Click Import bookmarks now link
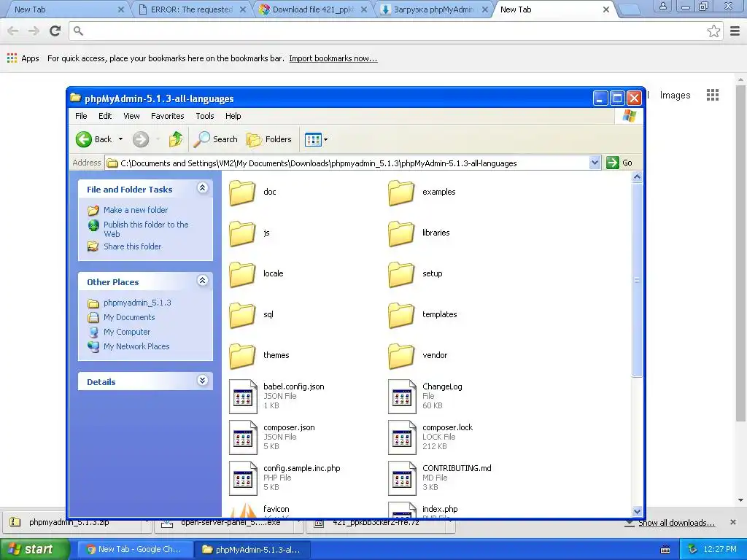747x560 pixels. pos(333,58)
